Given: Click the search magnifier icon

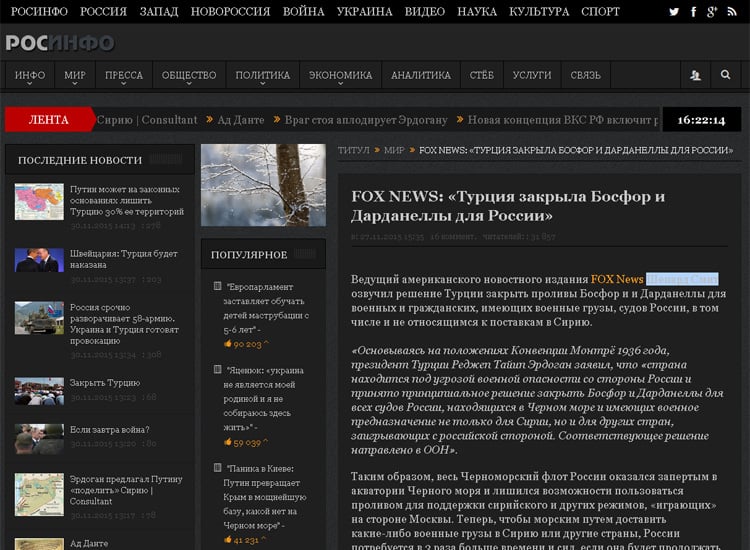Looking at the screenshot, I should point(725,75).
